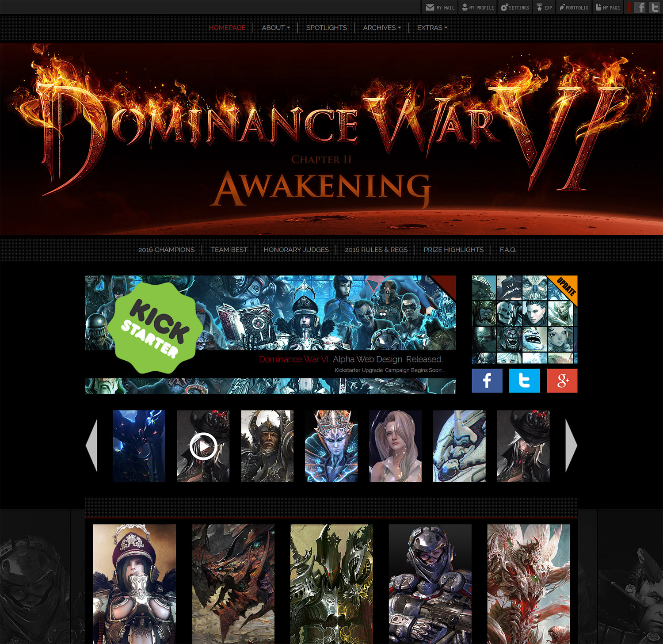Play the video thumbnail in carousel

(203, 446)
